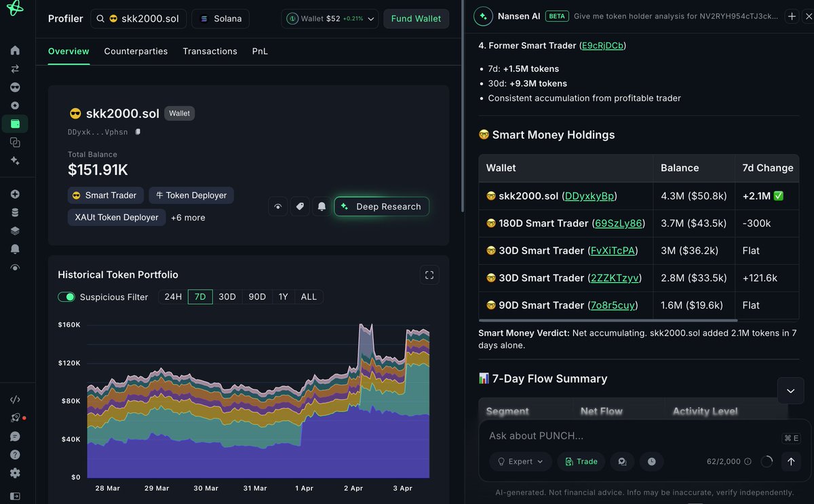Open chat history clock icon
814x504 pixels.
click(x=651, y=461)
